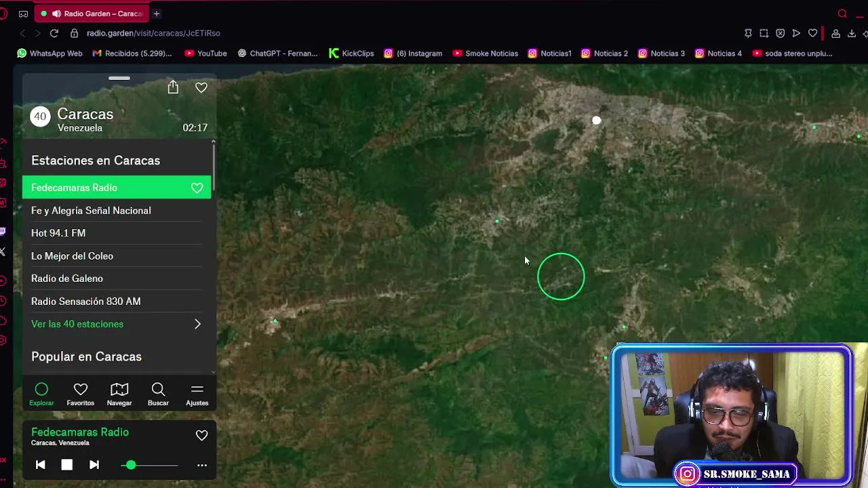Mute the tab via speaker icon
Viewport: 868px width, 488px height.
click(x=56, y=14)
